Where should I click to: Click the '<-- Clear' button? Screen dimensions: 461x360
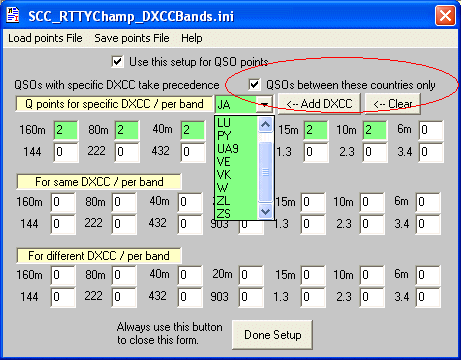pos(393,104)
